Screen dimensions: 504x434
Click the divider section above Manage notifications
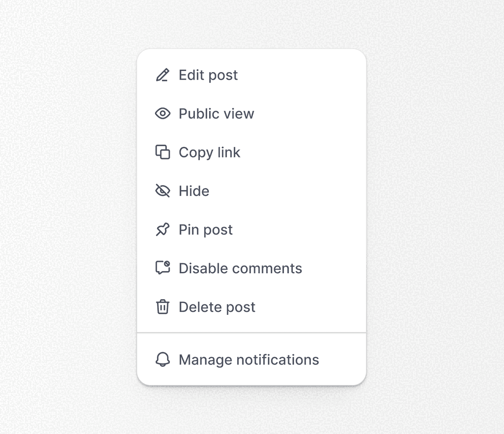252,333
